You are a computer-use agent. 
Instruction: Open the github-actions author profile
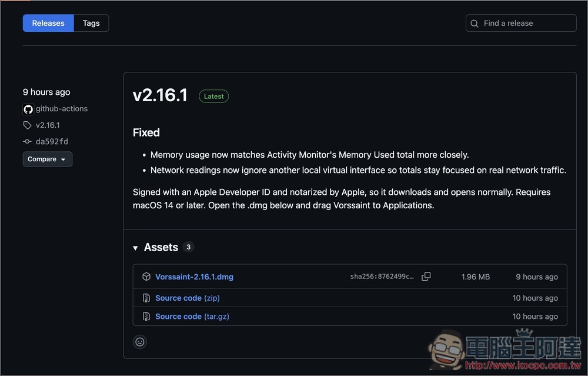click(x=62, y=109)
